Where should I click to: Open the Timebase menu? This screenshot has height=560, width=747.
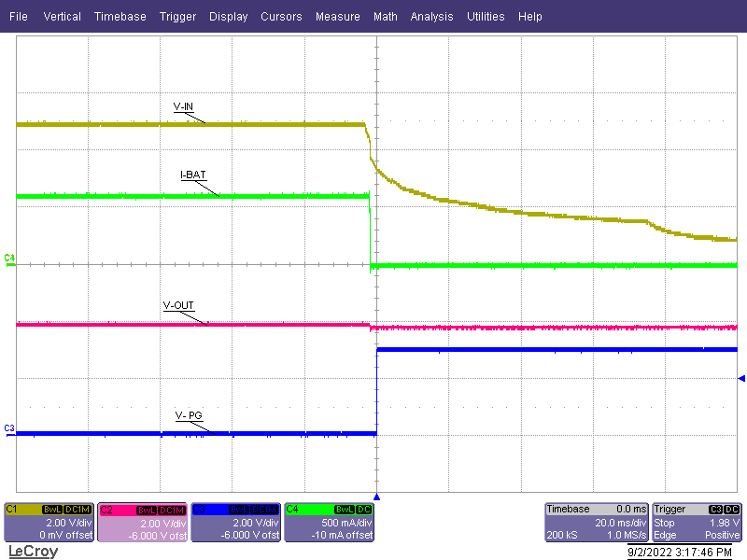click(120, 16)
